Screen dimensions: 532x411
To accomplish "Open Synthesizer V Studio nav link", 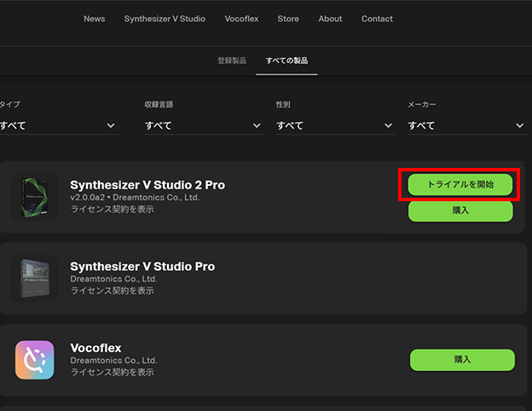I will [x=165, y=19].
